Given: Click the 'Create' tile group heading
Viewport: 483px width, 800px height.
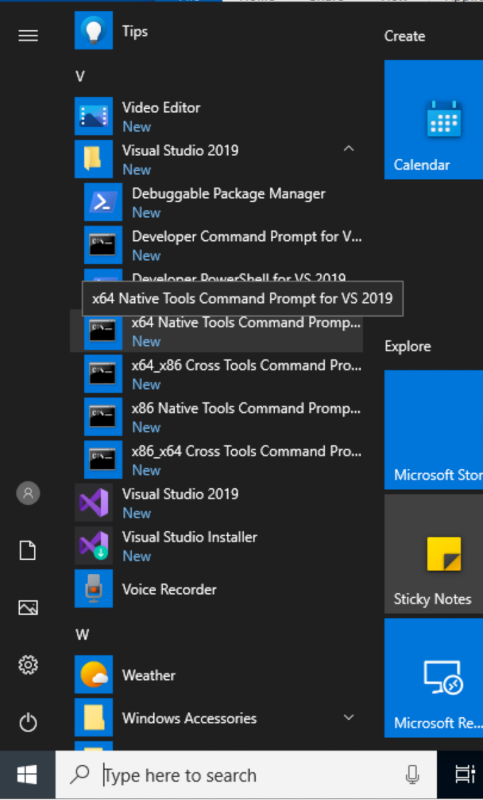Looking at the screenshot, I should pos(404,36).
